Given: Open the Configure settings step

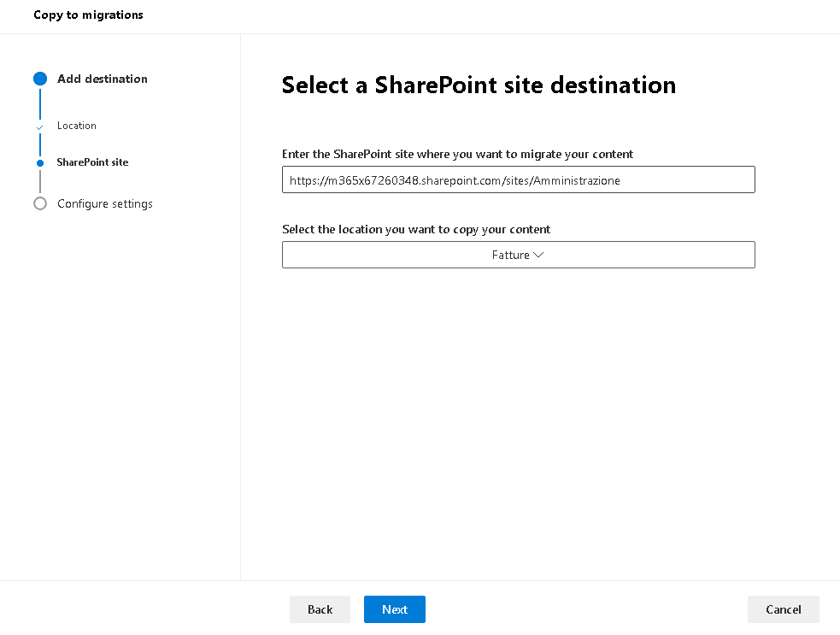Looking at the screenshot, I should pyautogui.click(x=105, y=203).
